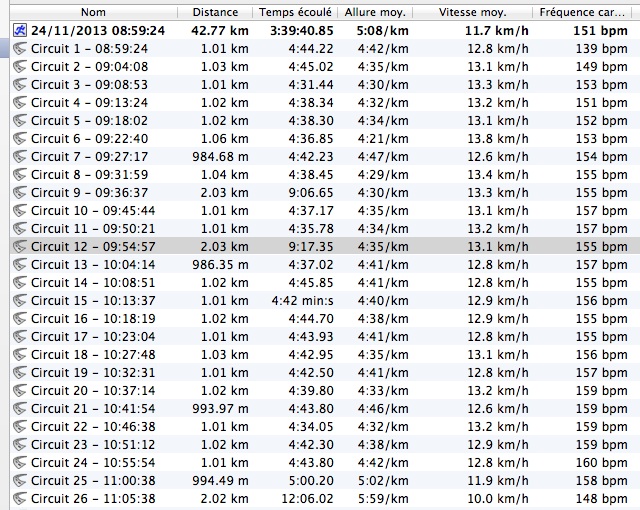Select row Circuit 3 - 09:08:53
Image resolution: width=640 pixels, height=510 pixels.
click(x=325, y=84)
